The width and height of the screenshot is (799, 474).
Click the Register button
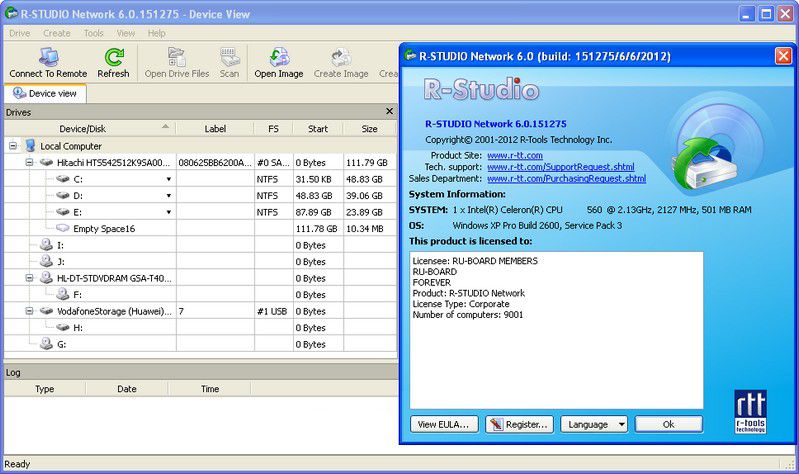click(519, 424)
